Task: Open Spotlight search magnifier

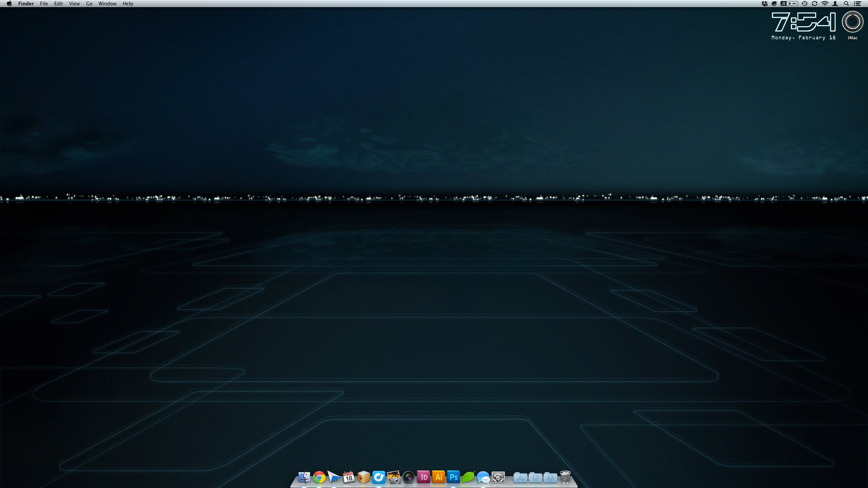Action: (846, 4)
